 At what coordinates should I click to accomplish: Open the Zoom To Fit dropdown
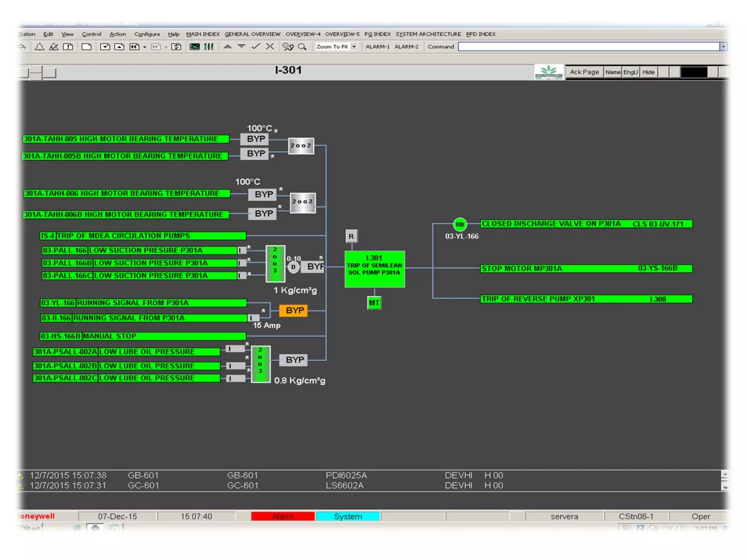pos(354,47)
